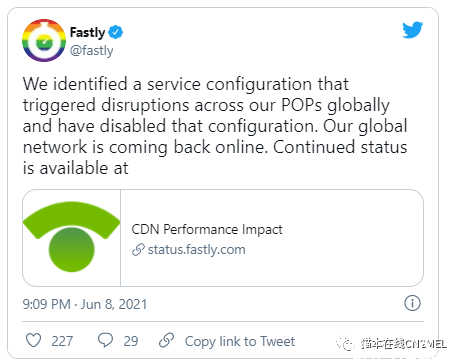Open the @fastly handle
This screenshot has height=364, width=461.
[x=92, y=51]
